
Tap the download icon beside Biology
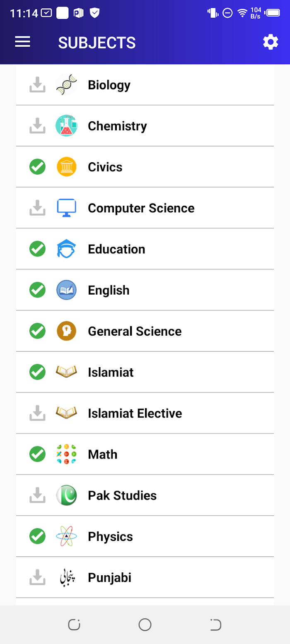click(37, 85)
